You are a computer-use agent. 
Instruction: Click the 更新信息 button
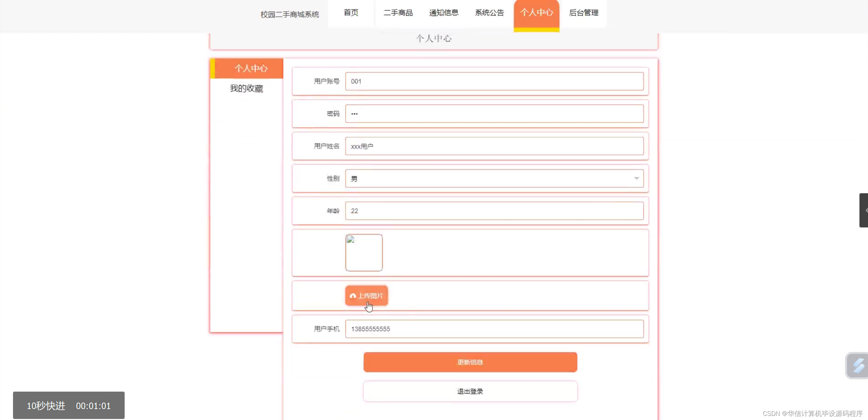point(469,362)
